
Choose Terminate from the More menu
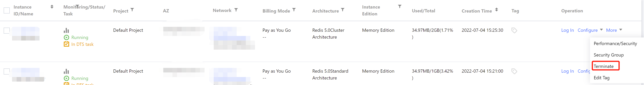(604, 66)
